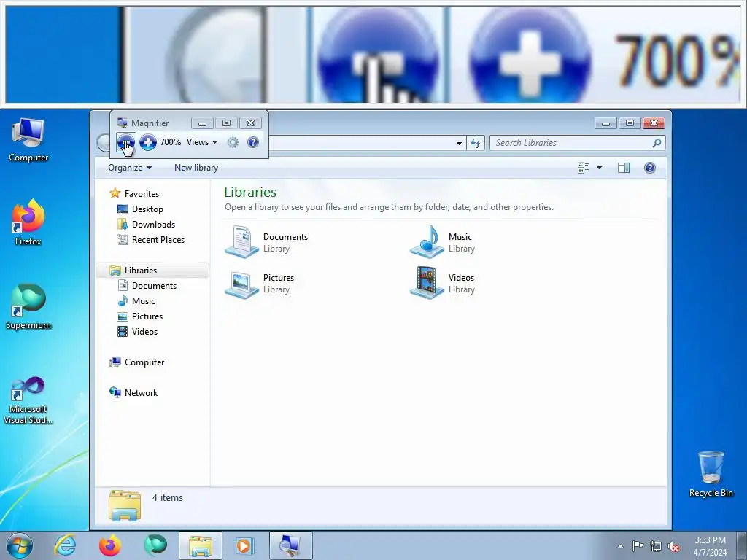This screenshot has width=747, height=560.
Task: Click the New library button
Action: click(196, 168)
